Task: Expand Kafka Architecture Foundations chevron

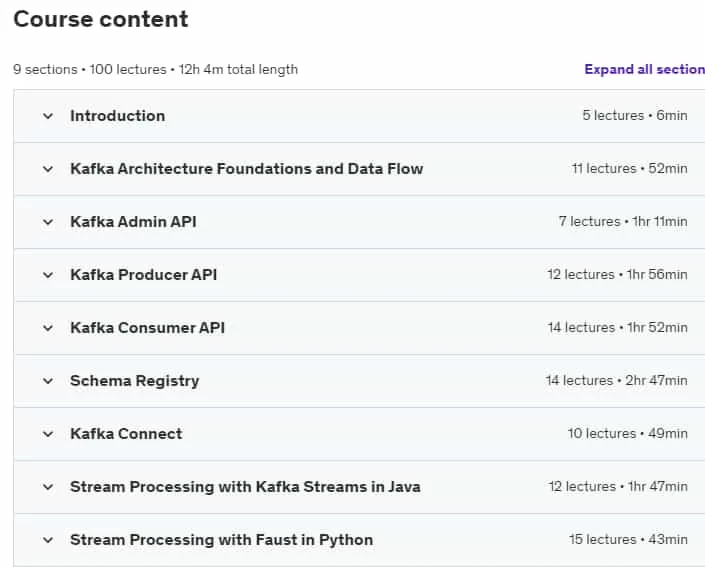Action: coord(48,169)
